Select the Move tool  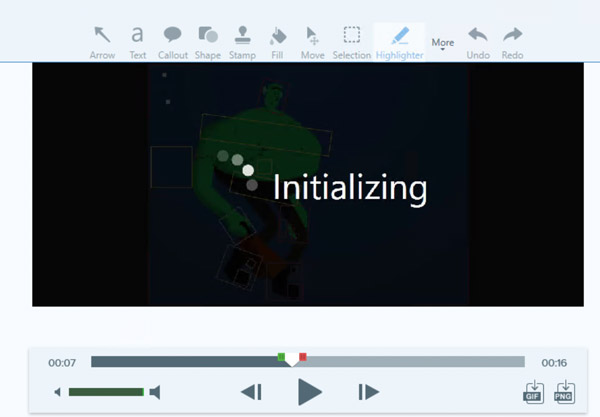313,43
